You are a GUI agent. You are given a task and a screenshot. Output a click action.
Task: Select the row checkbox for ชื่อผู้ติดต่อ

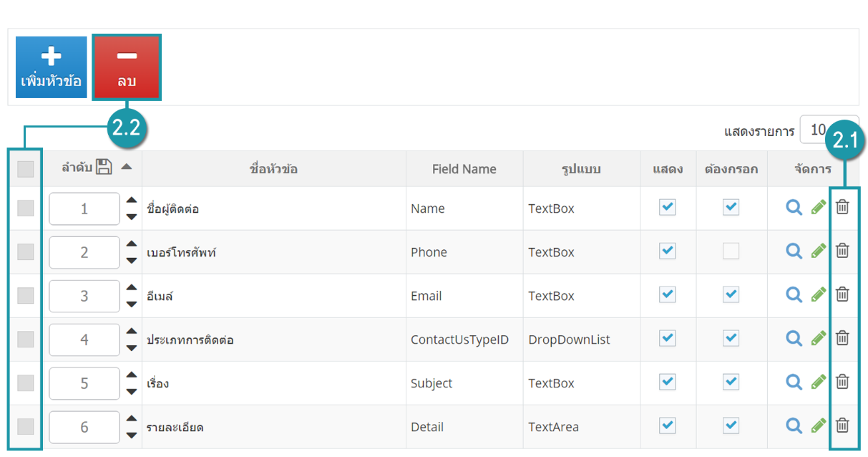tap(25, 208)
